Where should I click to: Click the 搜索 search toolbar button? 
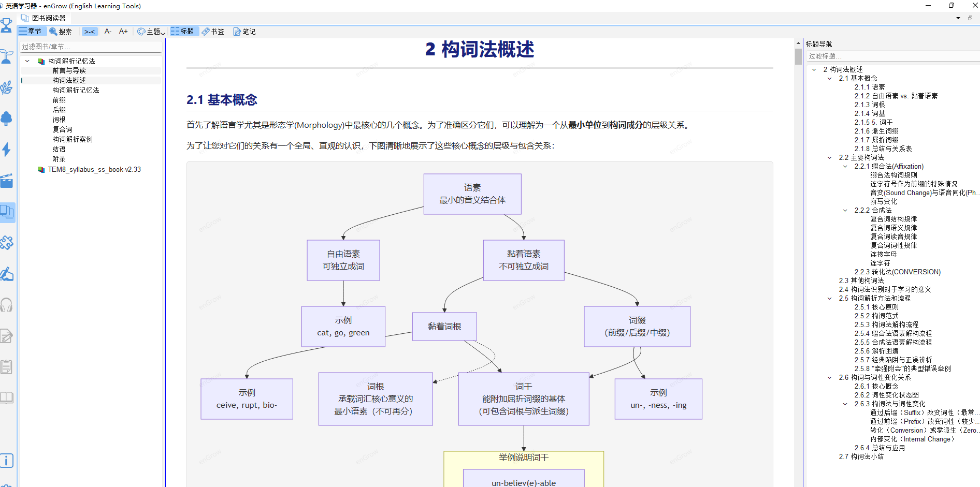pyautogui.click(x=61, y=32)
